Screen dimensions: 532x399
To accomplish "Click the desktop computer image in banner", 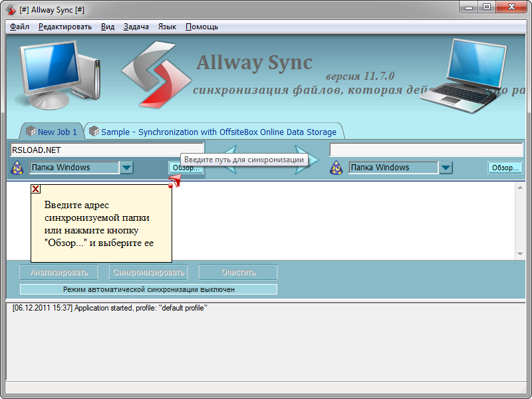I will (58, 74).
